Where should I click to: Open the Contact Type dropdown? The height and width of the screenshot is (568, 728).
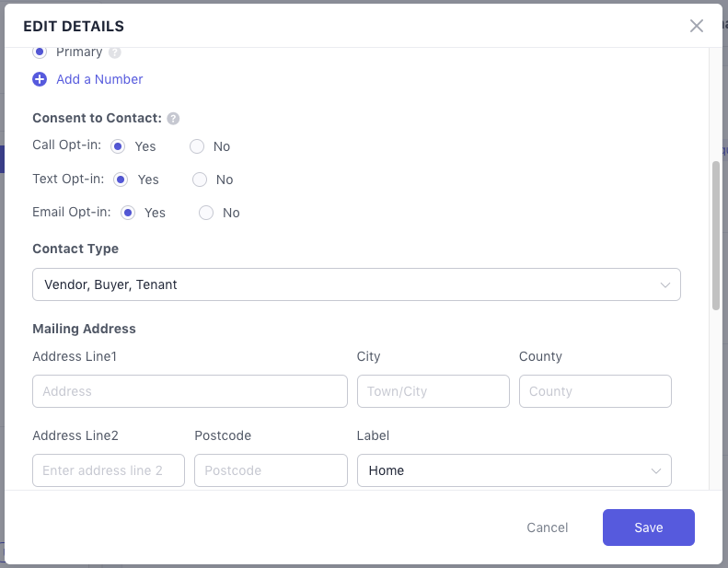[356, 284]
